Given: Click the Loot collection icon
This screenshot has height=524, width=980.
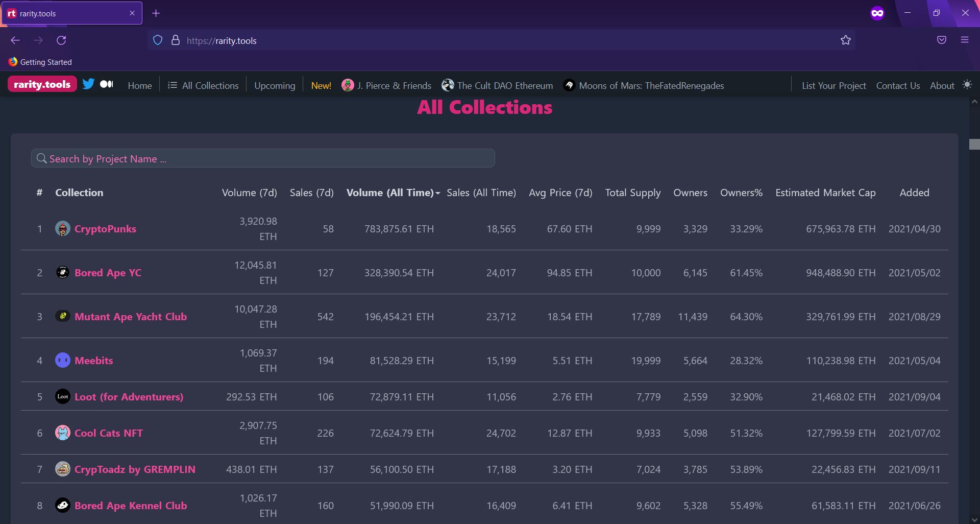Looking at the screenshot, I should (63, 396).
